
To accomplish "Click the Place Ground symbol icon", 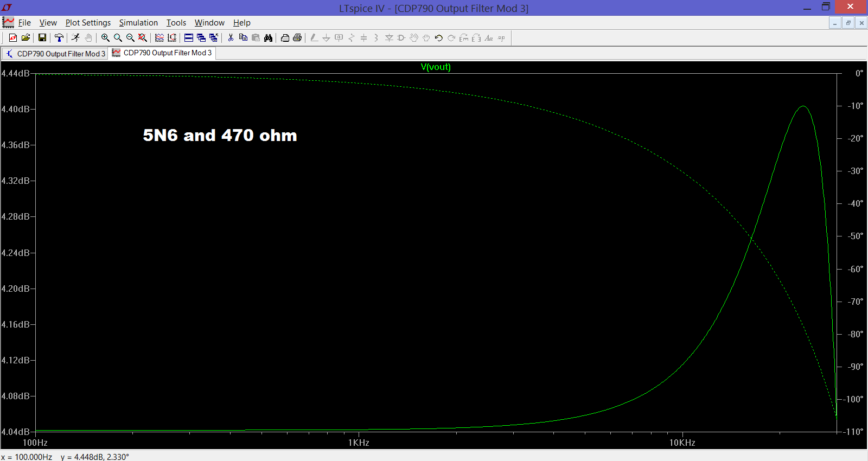I will pyautogui.click(x=326, y=37).
